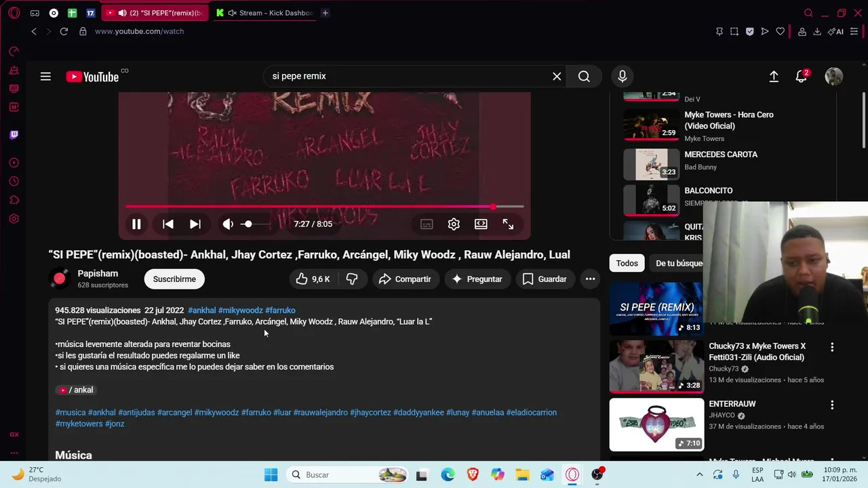The image size is (868, 488).
Task: Select the 'Todos' filter chip
Action: 627,263
